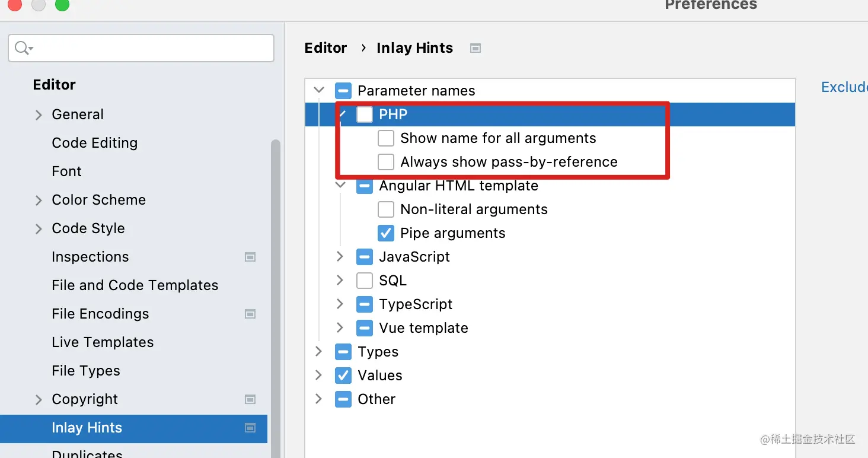Click the project-level icon beside Inlay Hints sidebar item
868x458 pixels.
click(250, 428)
